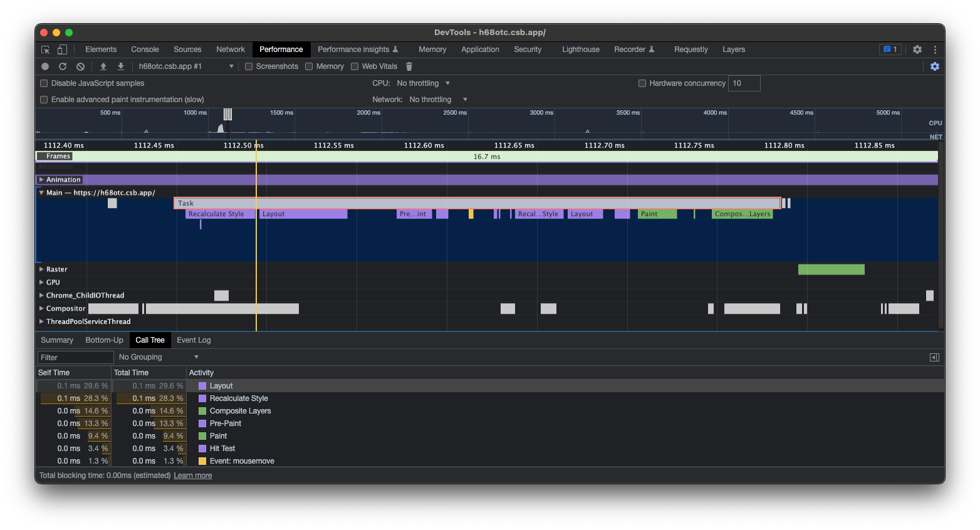Click the inspect element picker icon
This screenshot has width=980, height=530.
pyautogui.click(x=46, y=49)
